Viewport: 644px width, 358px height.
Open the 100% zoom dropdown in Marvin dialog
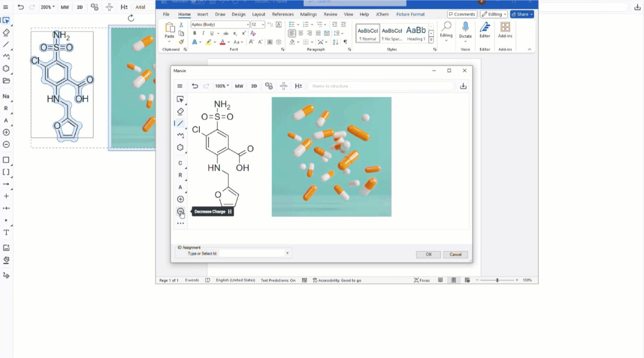(x=222, y=86)
